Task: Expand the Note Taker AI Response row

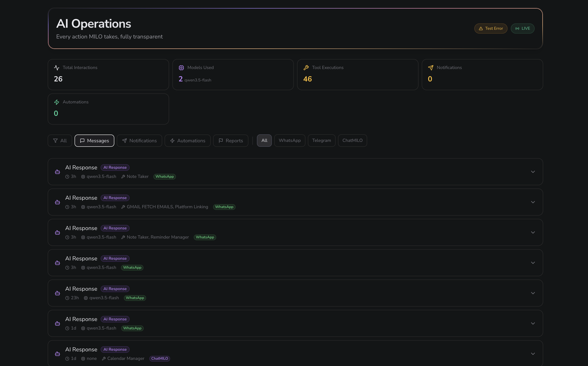Action: click(x=533, y=172)
